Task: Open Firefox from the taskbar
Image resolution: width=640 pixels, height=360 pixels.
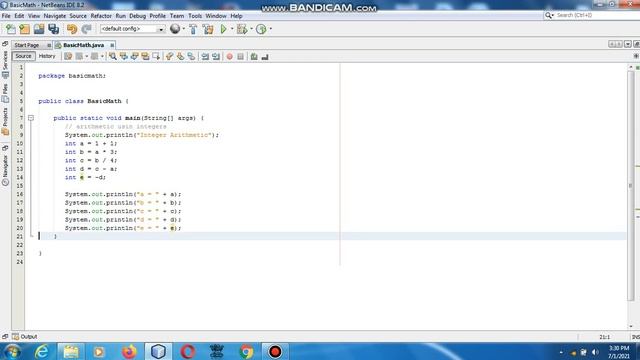Action: pos(129,351)
